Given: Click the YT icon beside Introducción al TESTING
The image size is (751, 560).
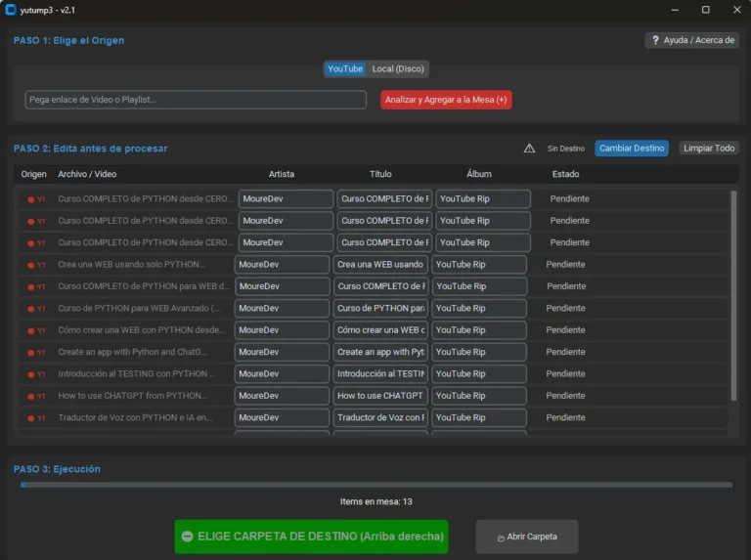Looking at the screenshot, I should pyautogui.click(x=35, y=374).
